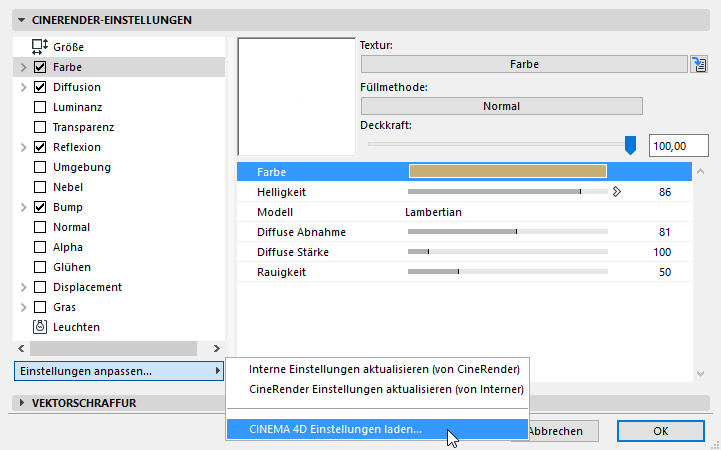Open the Textur Farbe dropdown

point(524,64)
